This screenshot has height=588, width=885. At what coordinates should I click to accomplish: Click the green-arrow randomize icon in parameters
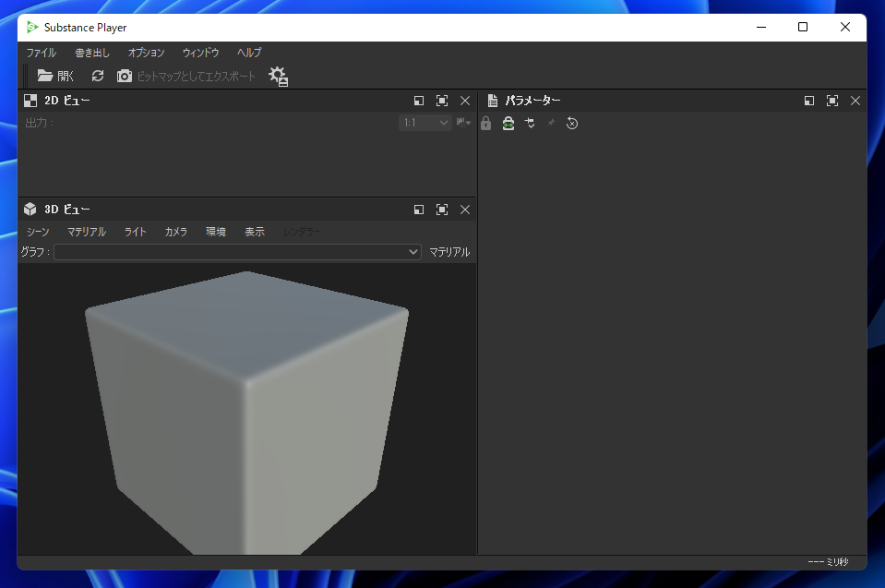pos(508,123)
